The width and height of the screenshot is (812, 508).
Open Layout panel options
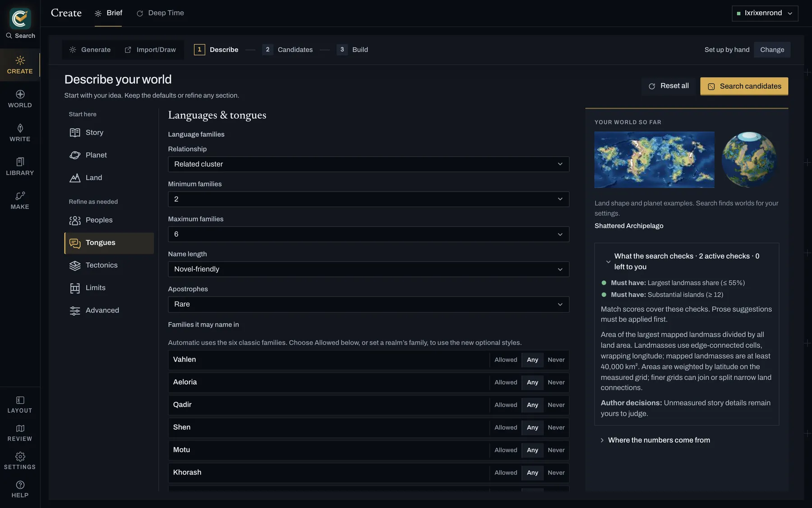pyautogui.click(x=20, y=405)
